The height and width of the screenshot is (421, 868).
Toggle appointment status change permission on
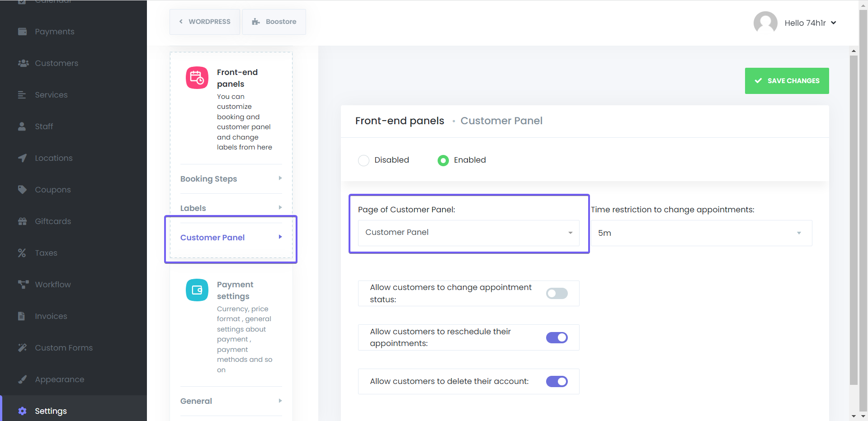point(557,293)
